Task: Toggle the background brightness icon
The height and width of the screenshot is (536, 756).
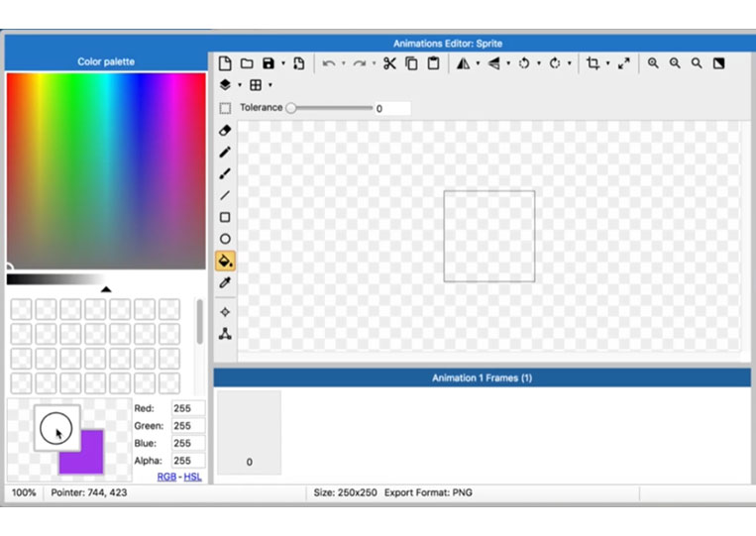Action: coord(719,63)
